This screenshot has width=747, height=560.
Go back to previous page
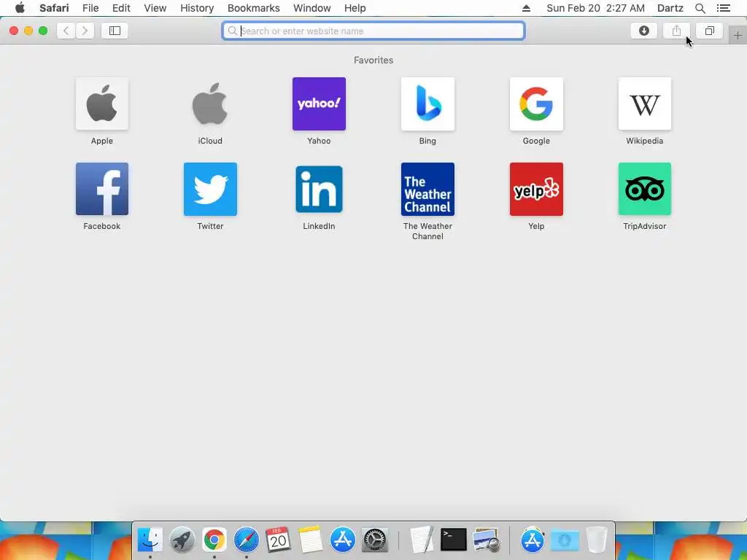tap(66, 31)
